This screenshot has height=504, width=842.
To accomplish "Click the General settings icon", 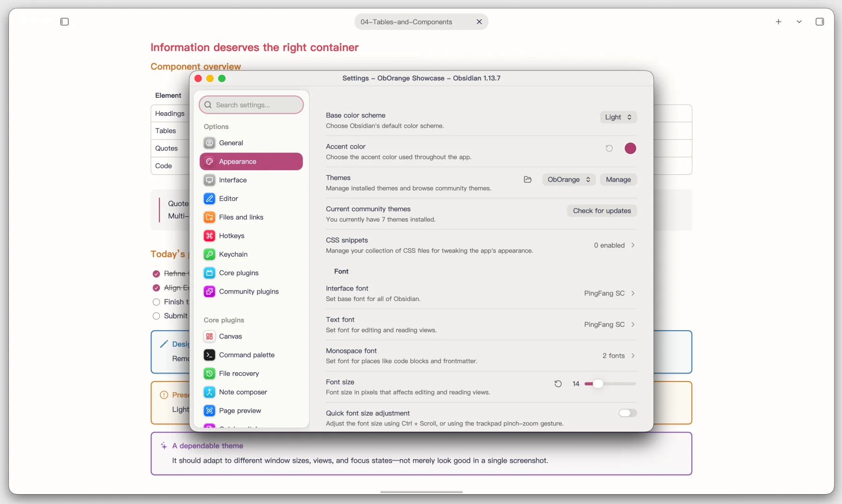I will click(210, 143).
